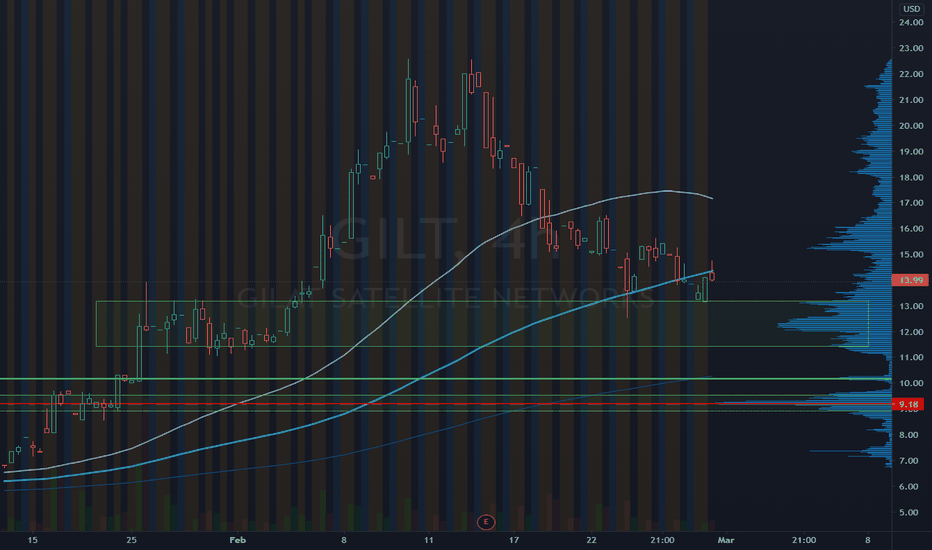Click the 12.00 price axis label
Screen dimensions: 932x550
point(911,332)
